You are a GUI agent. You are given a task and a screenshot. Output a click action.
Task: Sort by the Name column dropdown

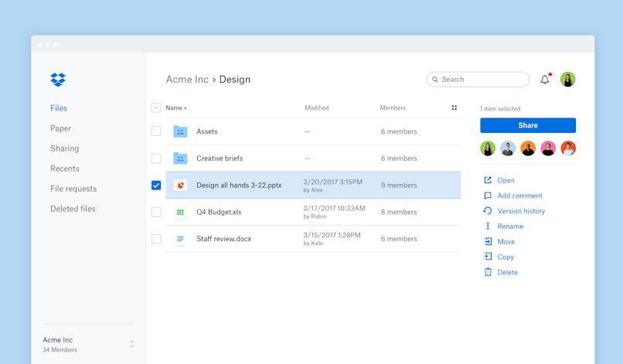pyautogui.click(x=176, y=107)
